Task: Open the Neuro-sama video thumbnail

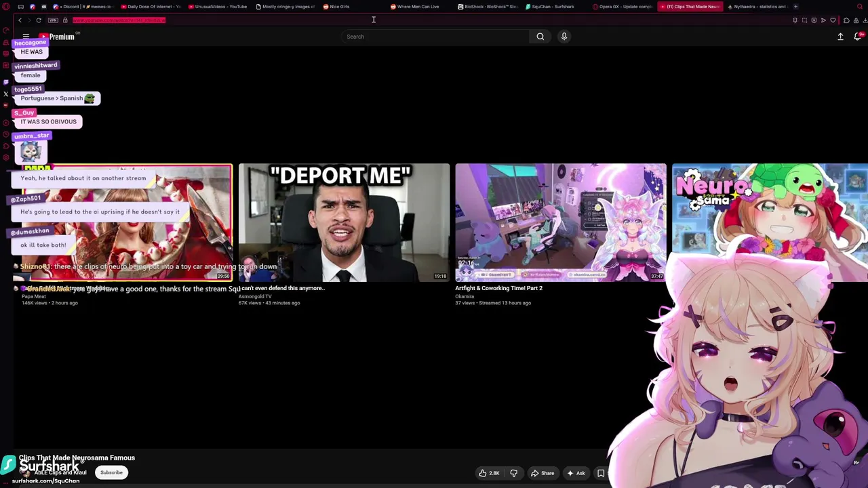Action: point(770,222)
